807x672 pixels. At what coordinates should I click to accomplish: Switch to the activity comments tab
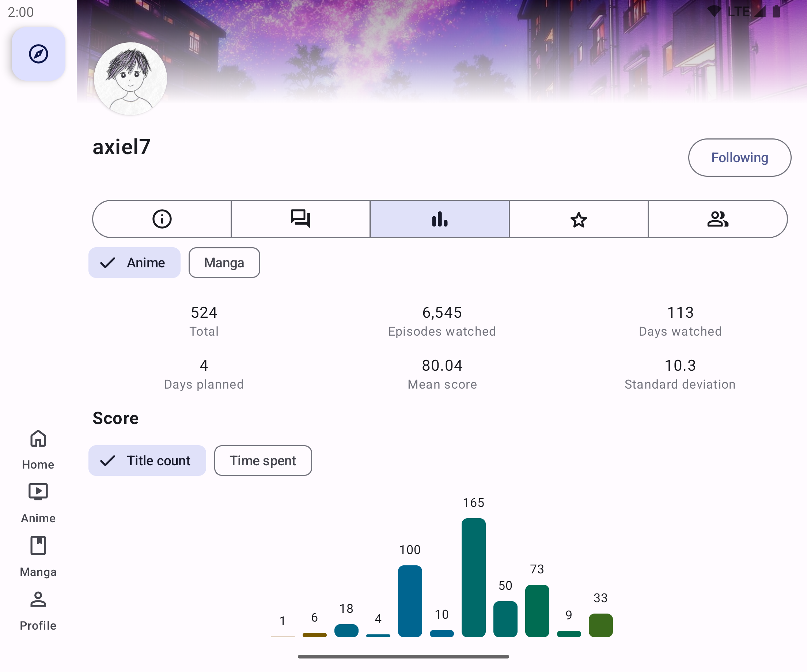pos(300,219)
